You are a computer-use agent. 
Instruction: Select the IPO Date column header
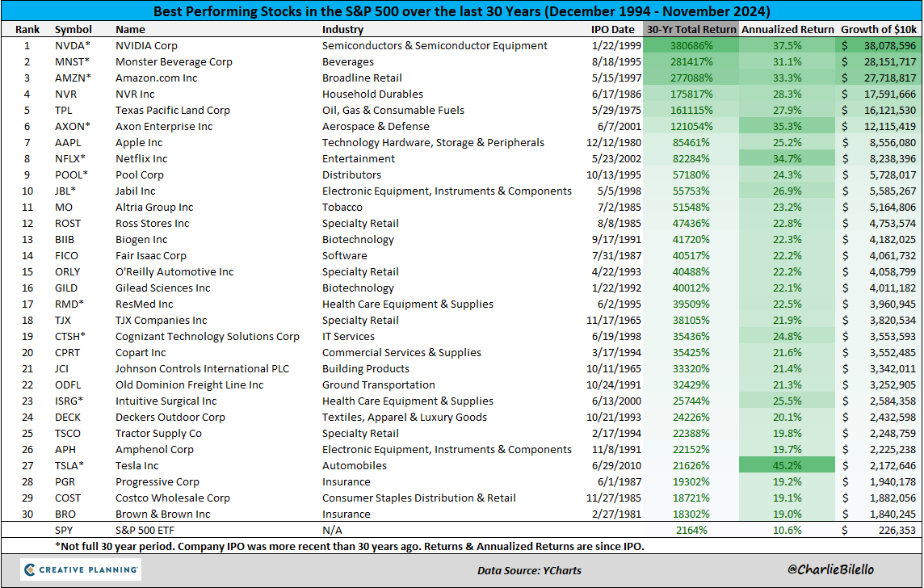(x=613, y=29)
